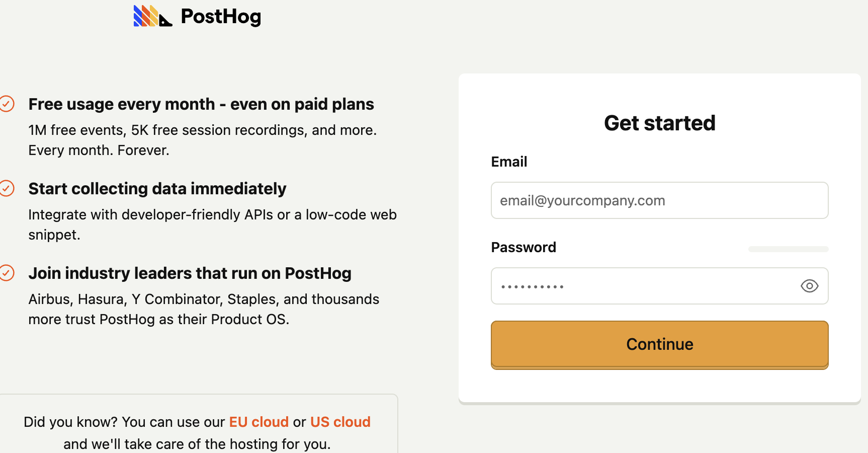This screenshot has width=868, height=453.
Task: Click the 'Free usage every month' headline
Action: [x=201, y=104]
